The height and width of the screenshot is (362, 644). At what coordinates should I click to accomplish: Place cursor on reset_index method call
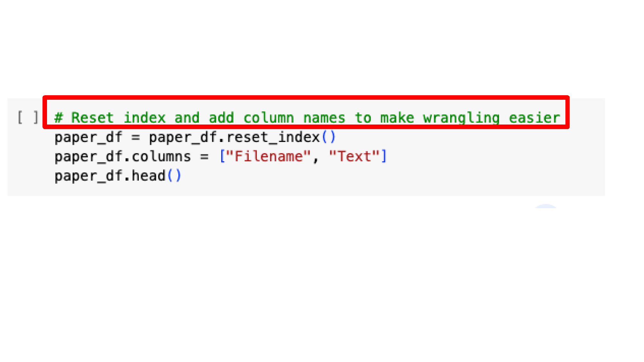[x=273, y=137]
